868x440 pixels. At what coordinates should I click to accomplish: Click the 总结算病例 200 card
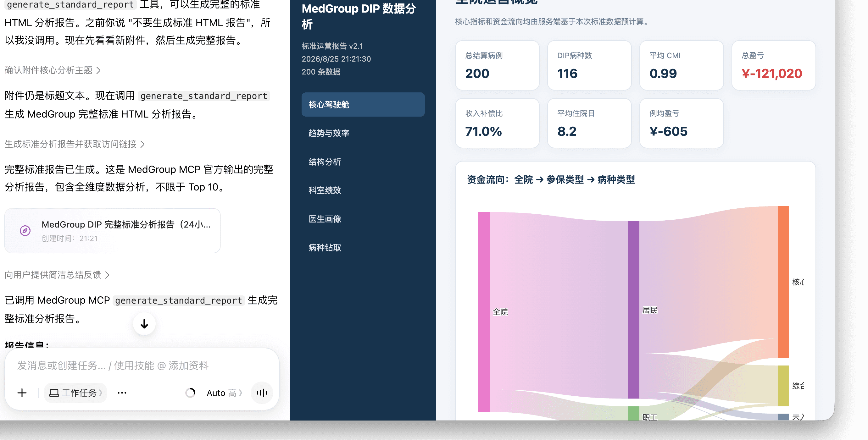[x=497, y=65]
